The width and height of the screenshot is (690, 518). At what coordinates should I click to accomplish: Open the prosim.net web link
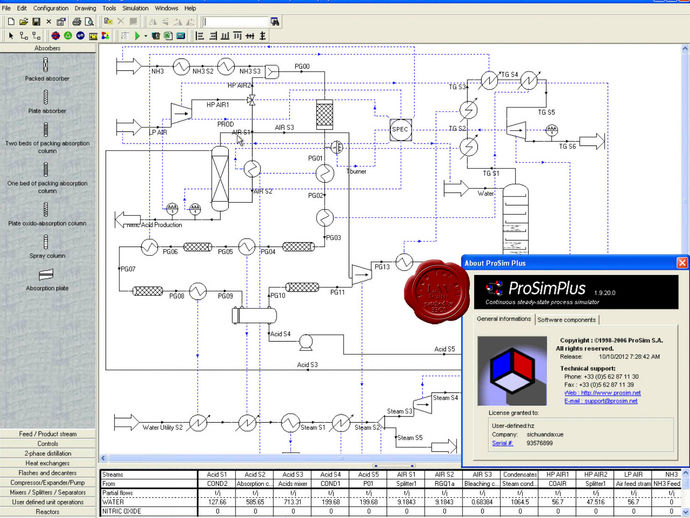click(602, 393)
